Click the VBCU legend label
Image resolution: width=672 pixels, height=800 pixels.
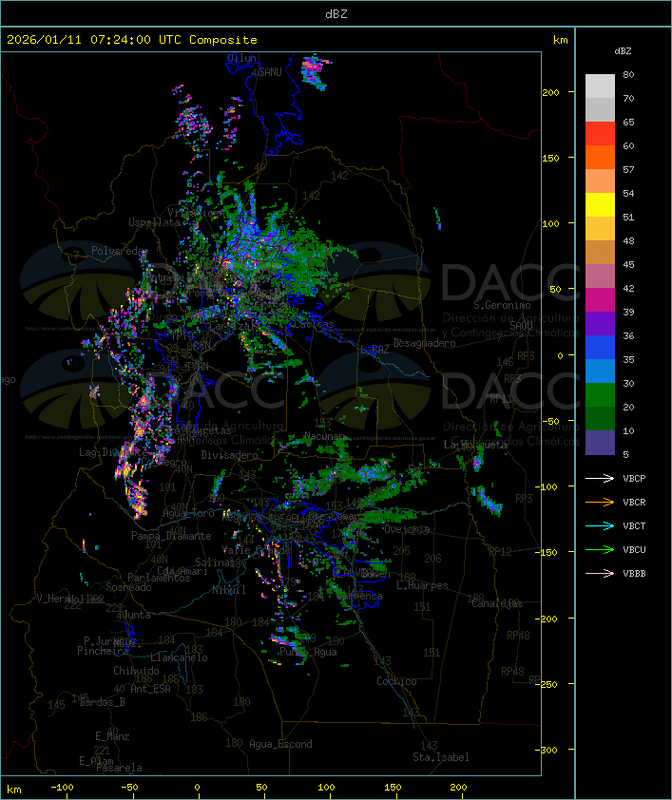point(634,549)
